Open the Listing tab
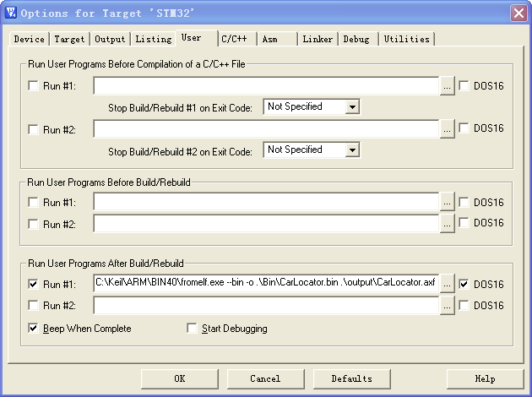The width and height of the screenshot is (532, 397). coord(154,39)
